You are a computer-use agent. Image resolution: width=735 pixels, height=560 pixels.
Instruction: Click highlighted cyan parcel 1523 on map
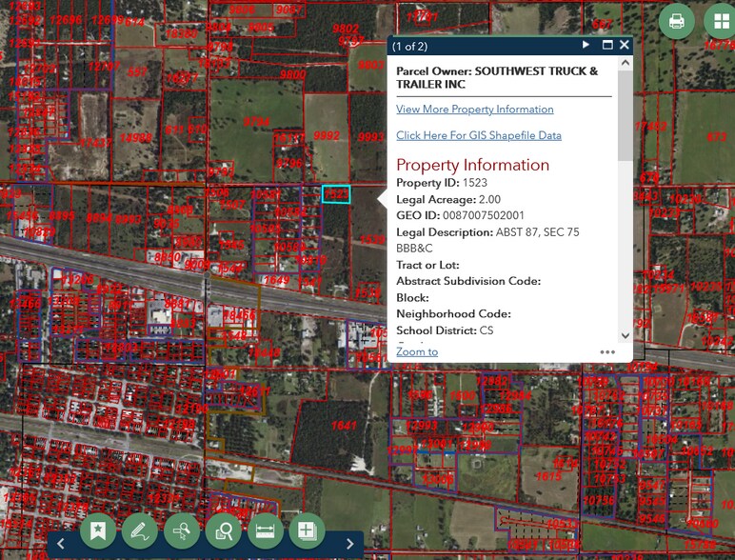tap(336, 194)
